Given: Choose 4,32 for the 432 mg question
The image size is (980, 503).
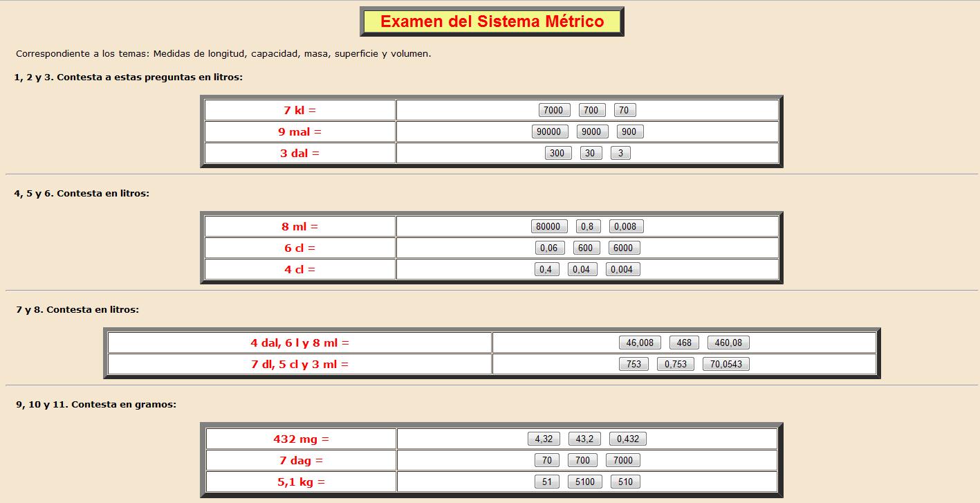Looking at the screenshot, I should point(544,439).
